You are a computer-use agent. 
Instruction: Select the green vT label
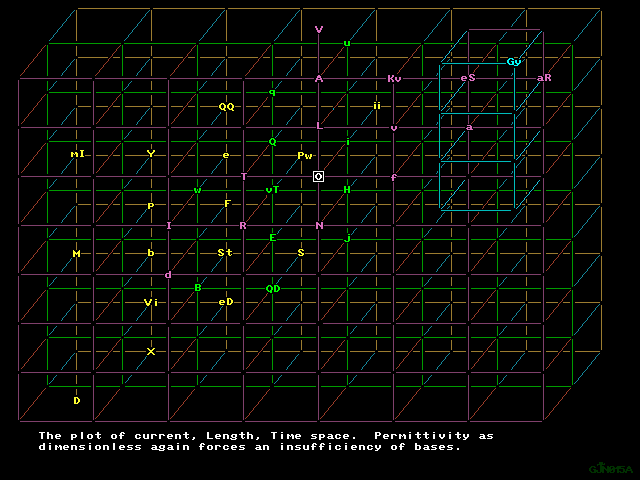[x=272, y=189]
